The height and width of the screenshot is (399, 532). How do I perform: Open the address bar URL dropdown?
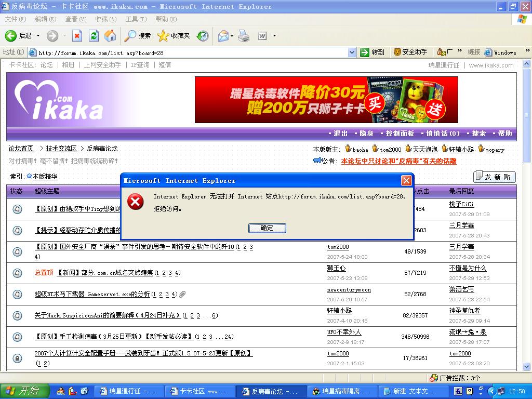(352, 52)
